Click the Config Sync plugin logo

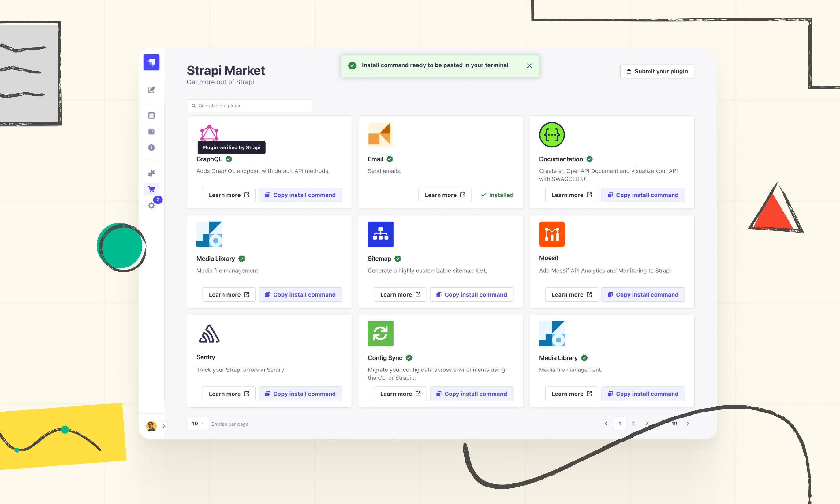click(380, 333)
